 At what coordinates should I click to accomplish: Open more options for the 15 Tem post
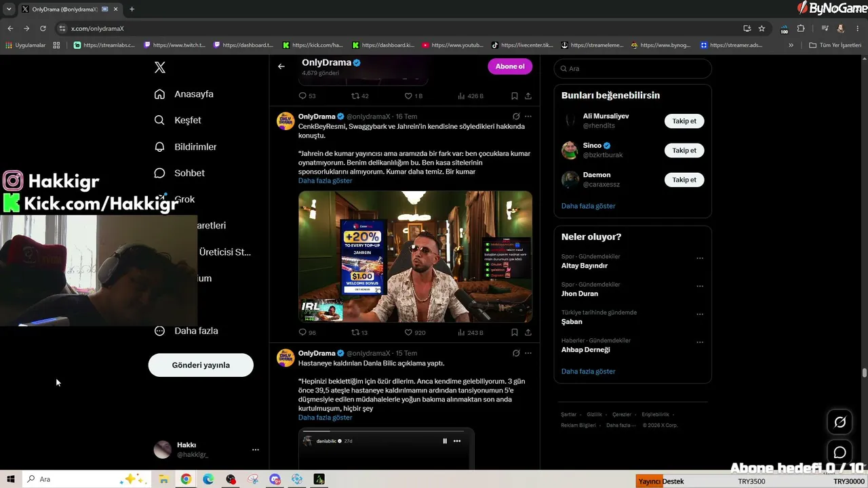(528, 353)
